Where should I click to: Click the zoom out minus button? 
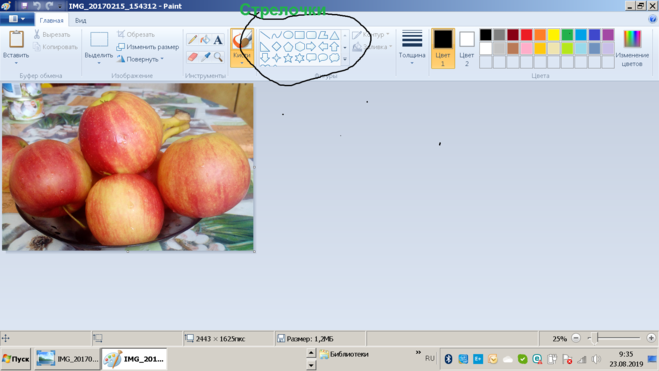coord(576,338)
